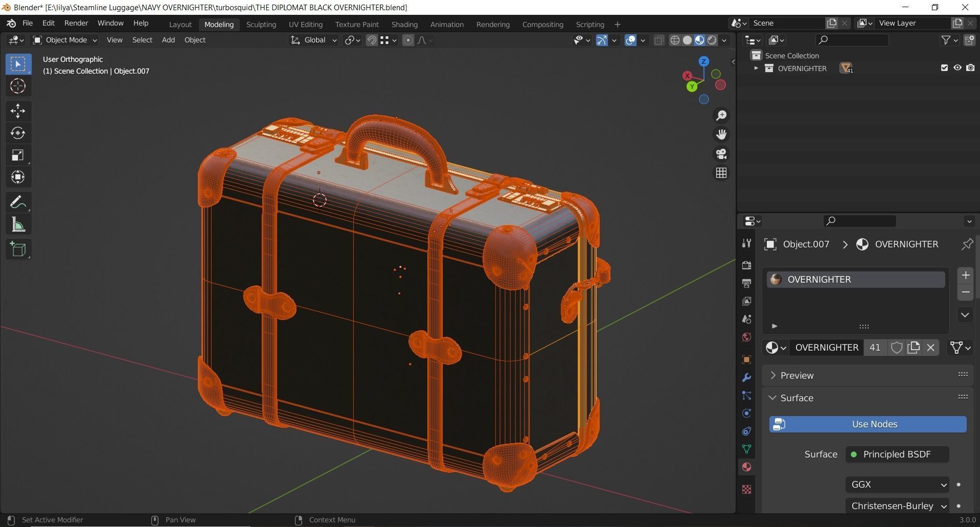Open the Global transform orientation dropdown

point(313,40)
